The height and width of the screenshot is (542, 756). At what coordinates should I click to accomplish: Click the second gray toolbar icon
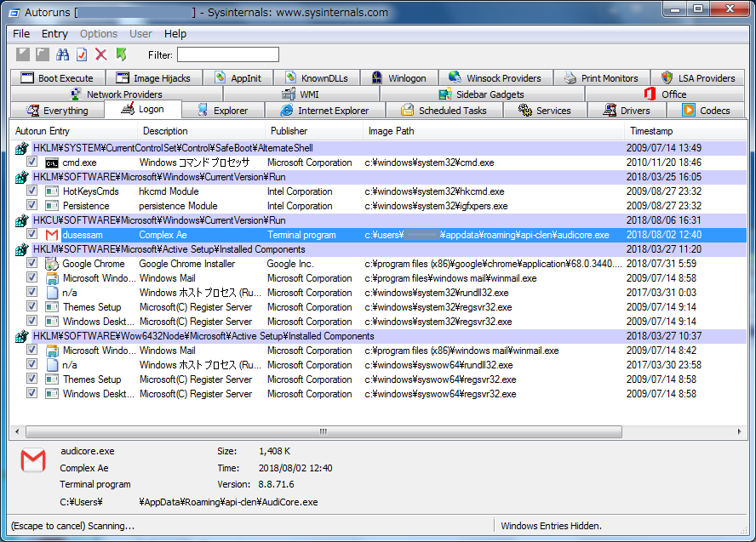coord(43,54)
